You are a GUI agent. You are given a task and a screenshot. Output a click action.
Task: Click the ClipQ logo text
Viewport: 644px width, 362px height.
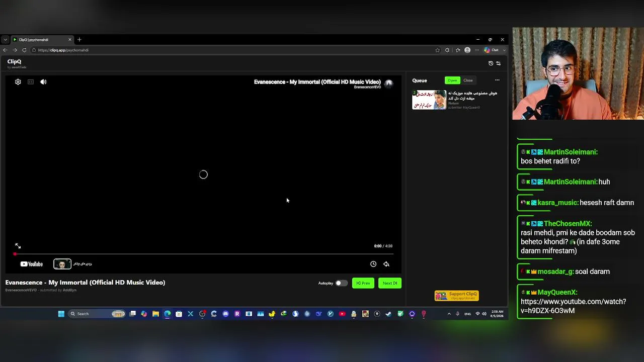tap(14, 62)
